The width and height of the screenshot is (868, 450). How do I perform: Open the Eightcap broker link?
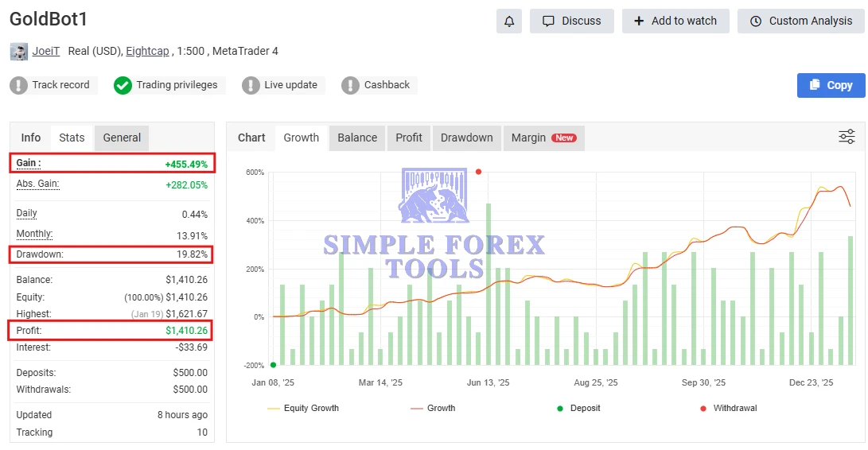click(x=147, y=51)
